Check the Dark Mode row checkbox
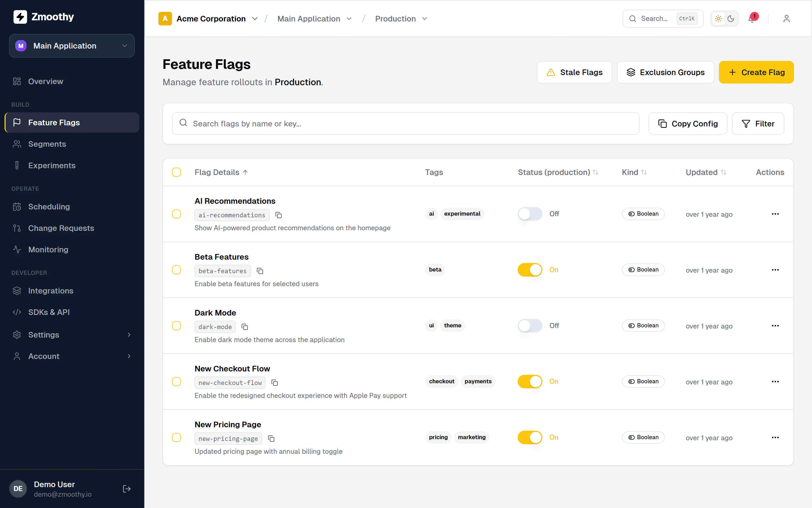812x508 pixels. tap(176, 326)
